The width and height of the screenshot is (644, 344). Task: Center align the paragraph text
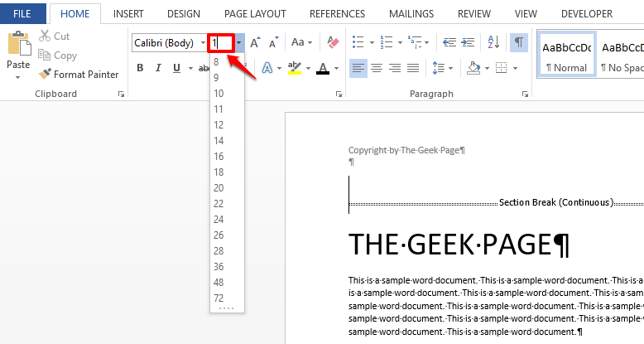(x=376, y=68)
